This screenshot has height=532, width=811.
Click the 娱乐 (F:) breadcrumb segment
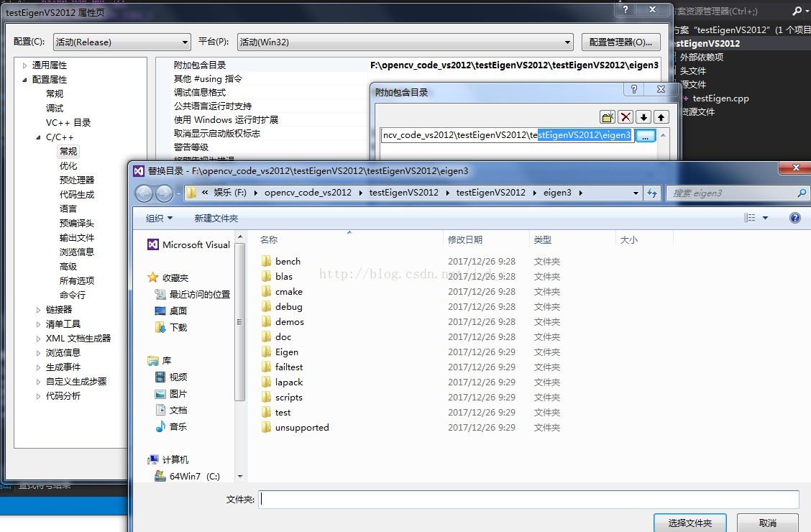pyautogui.click(x=230, y=193)
